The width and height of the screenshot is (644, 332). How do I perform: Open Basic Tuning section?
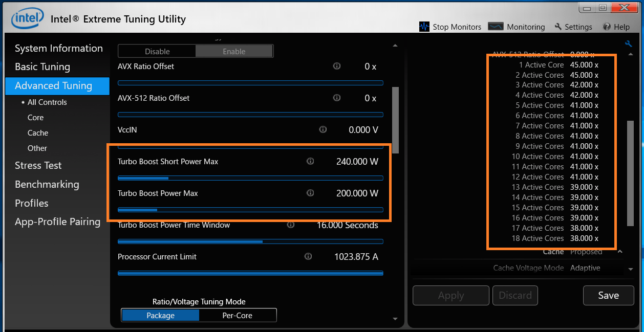click(42, 67)
